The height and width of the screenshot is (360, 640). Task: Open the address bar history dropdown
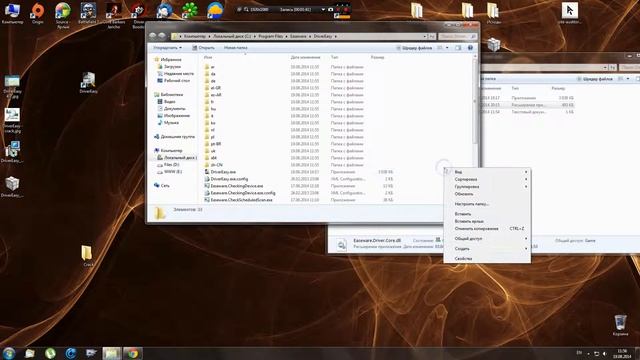pos(424,36)
